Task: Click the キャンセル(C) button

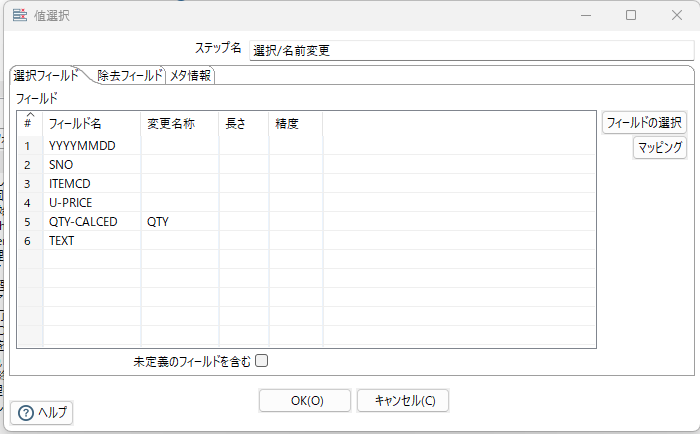Action: [x=403, y=401]
